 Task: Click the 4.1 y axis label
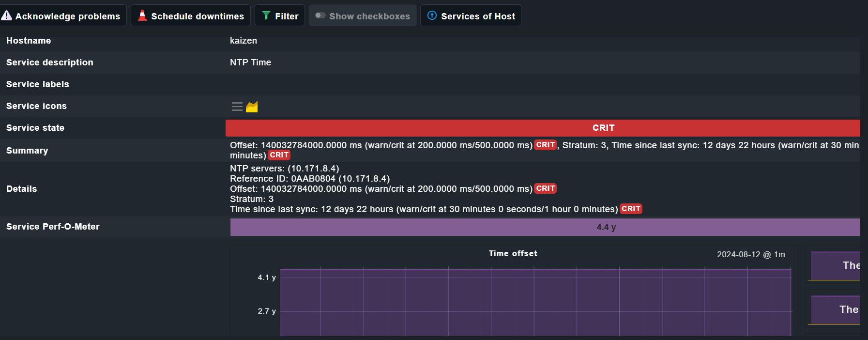pos(266,278)
